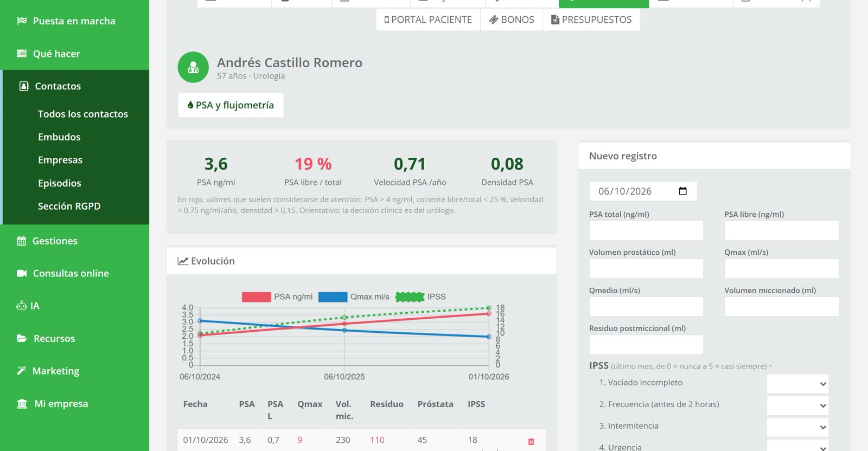868x451 pixels.
Task: Click the Evolución chart icon
Action: coord(183,261)
